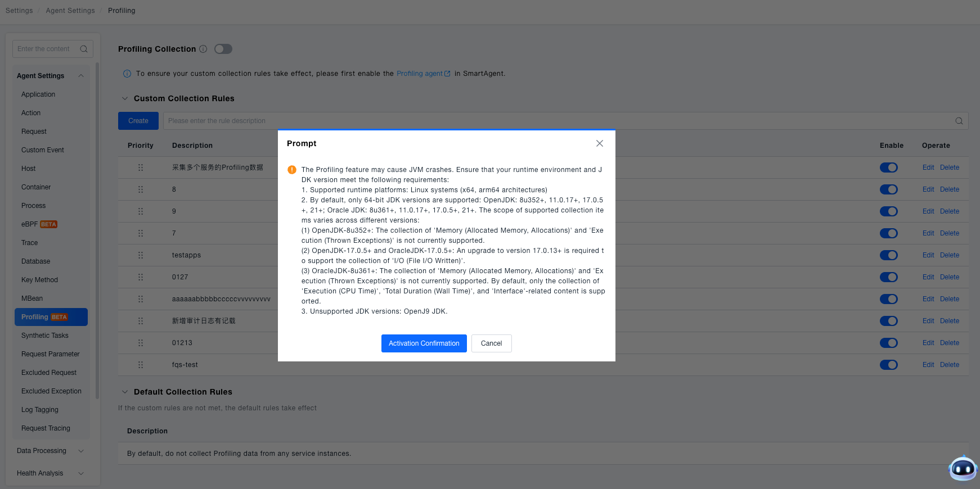The image size is (980, 489).
Task: Click the Create rule button
Action: click(138, 121)
